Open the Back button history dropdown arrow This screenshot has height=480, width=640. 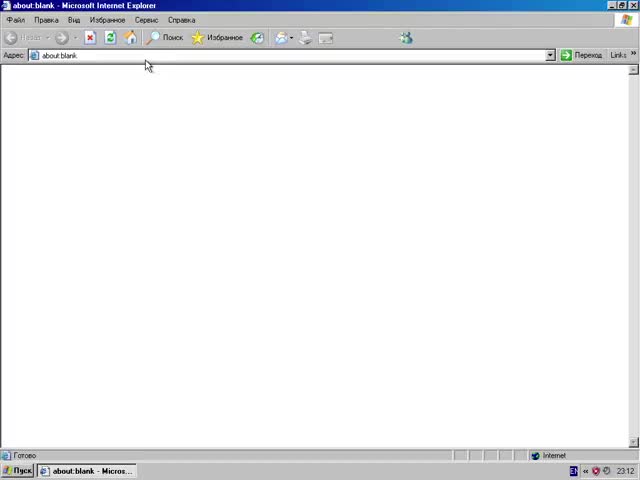pyautogui.click(x=47, y=38)
